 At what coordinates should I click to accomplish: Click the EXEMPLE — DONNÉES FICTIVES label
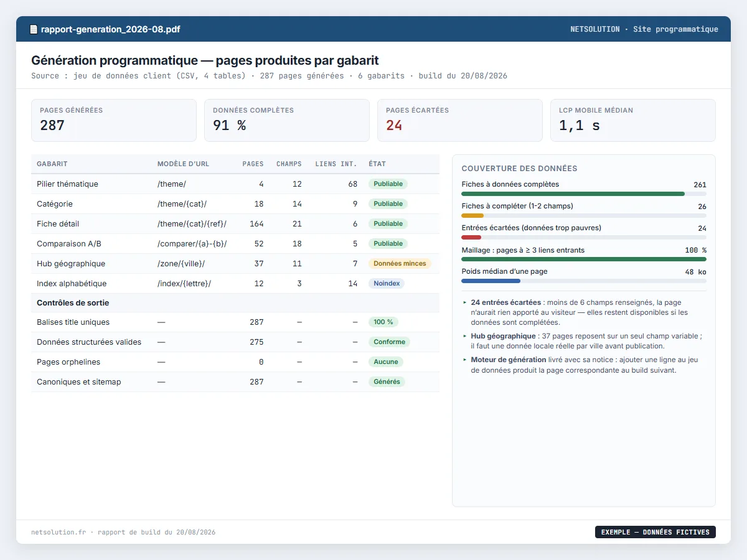[655, 532]
